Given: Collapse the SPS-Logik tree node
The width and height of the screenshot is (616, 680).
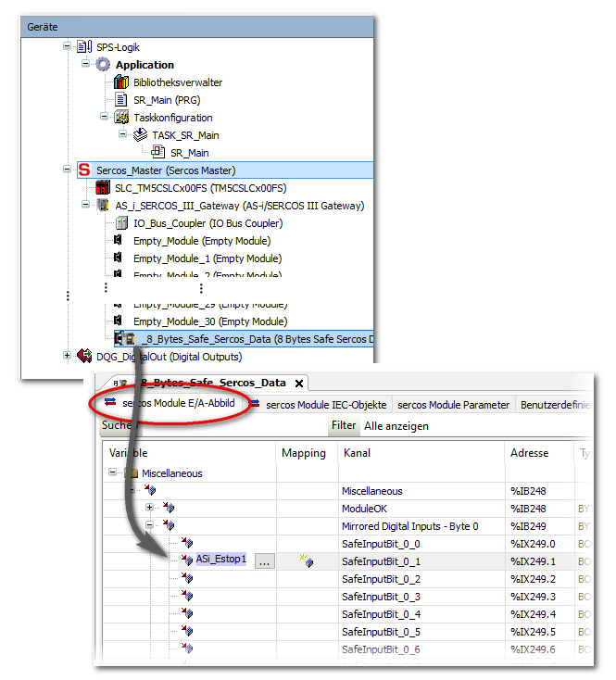Looking at the screenshot, I should [x=67, y=47].
